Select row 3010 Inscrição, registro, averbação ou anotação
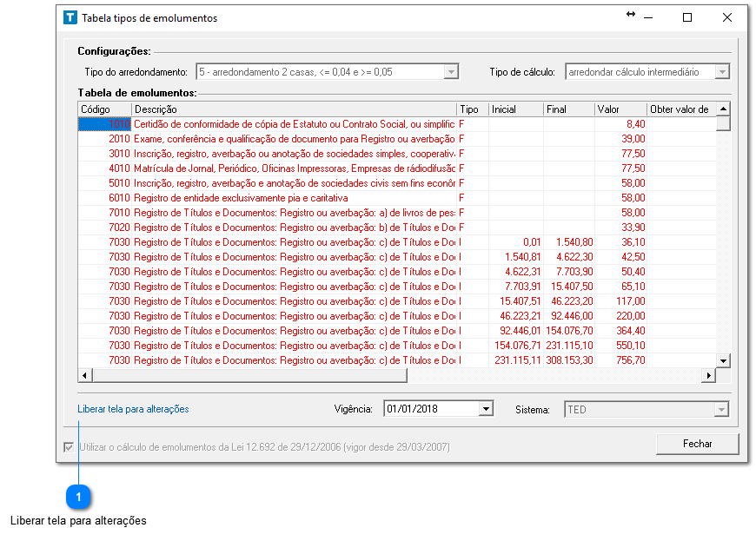Screen dimensions: 756x541 (397, 154)
